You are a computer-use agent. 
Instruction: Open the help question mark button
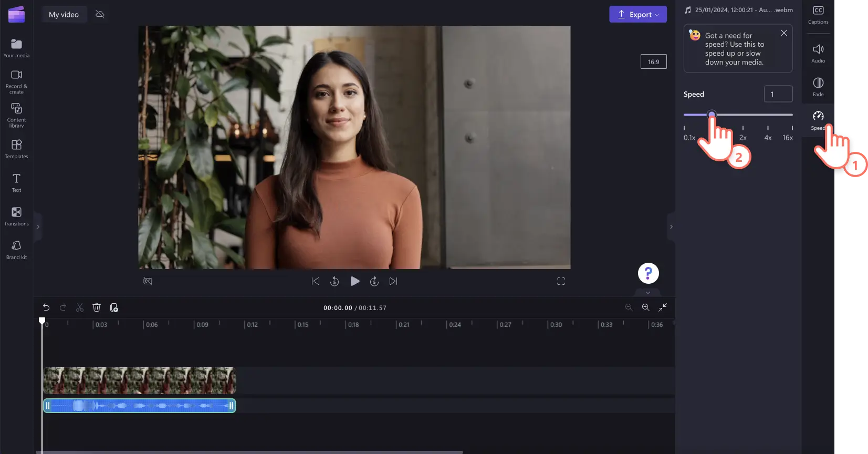[x=649, y=273]
